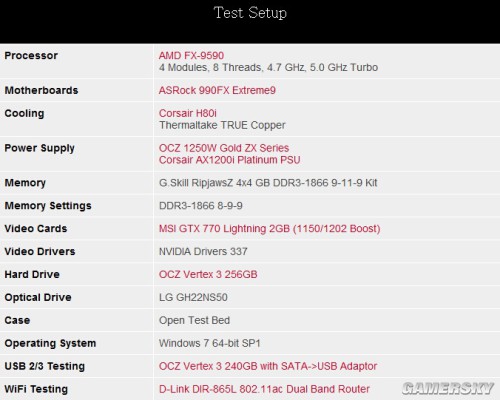Select the NVIDIA Drivers 337 text
This screenshot has height=400, width=500.
[x=203, y=251]
